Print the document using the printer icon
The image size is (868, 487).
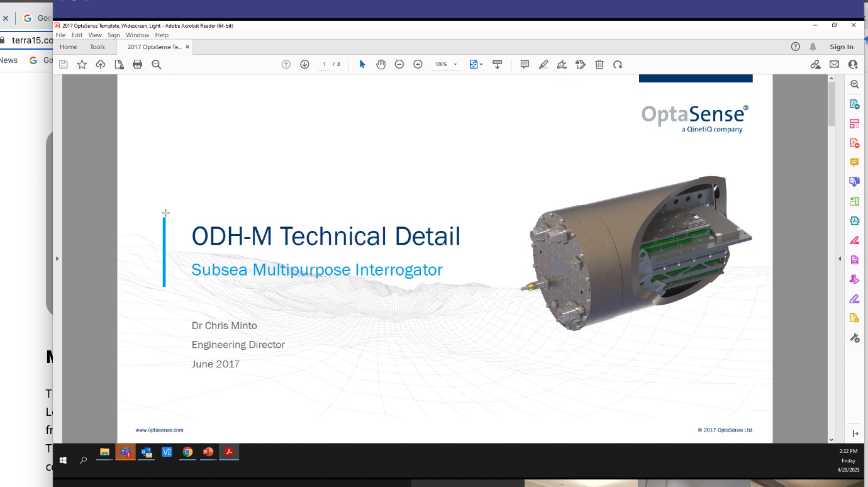[x=138, y=64]
